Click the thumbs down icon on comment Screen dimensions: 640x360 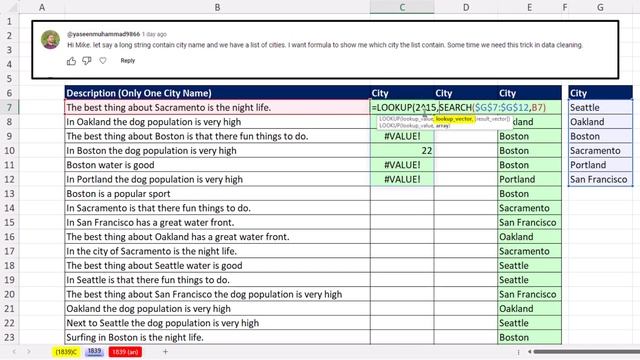87,61
